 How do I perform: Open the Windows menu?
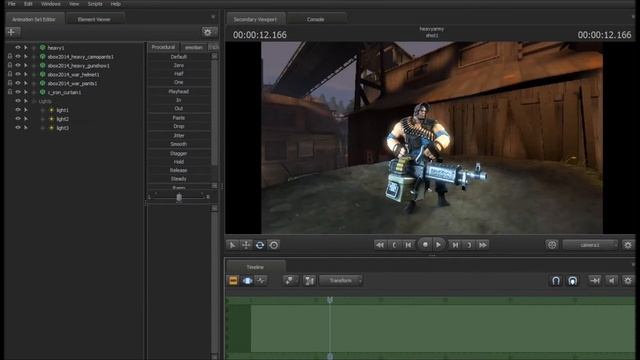coord(51,4)
